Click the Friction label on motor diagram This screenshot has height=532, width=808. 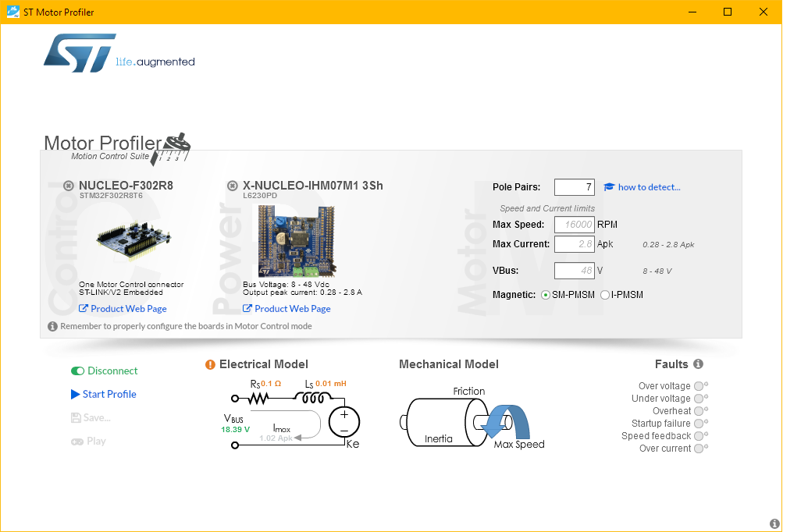click(469, 392)
